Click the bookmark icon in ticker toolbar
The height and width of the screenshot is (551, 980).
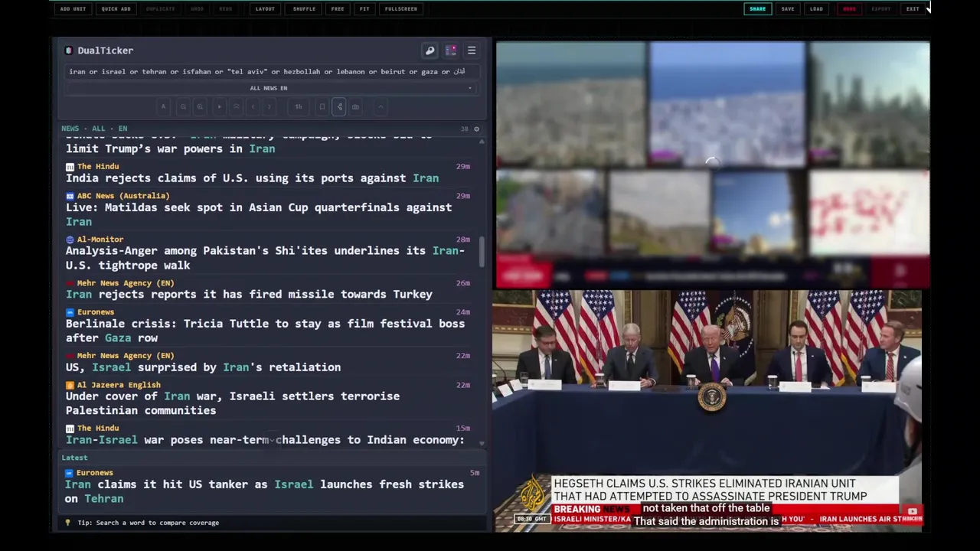(322, 106)
